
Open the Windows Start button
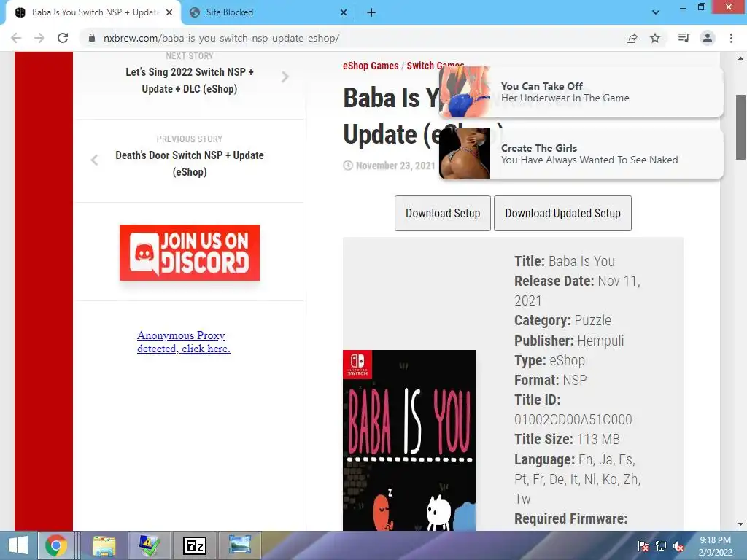18,545
